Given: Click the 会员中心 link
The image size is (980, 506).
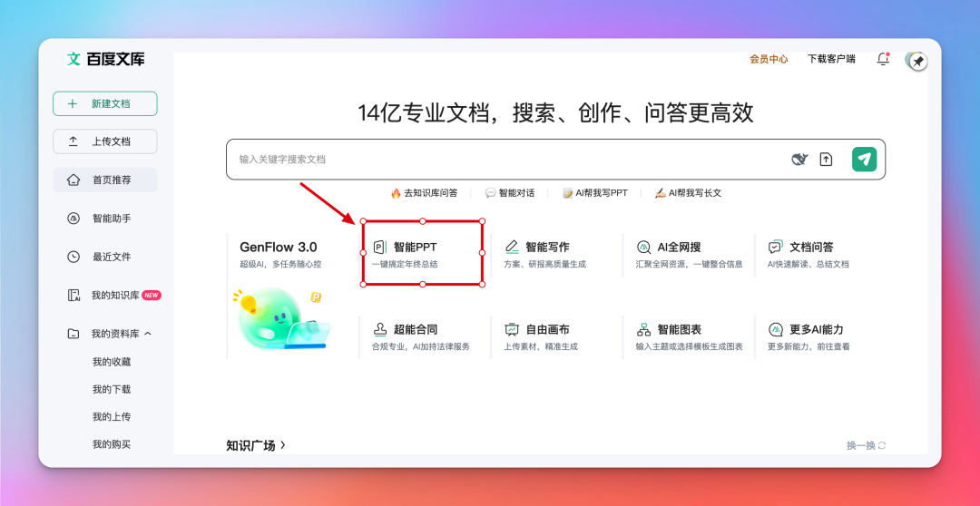Looking at the screenshot, I should point(769,59).
